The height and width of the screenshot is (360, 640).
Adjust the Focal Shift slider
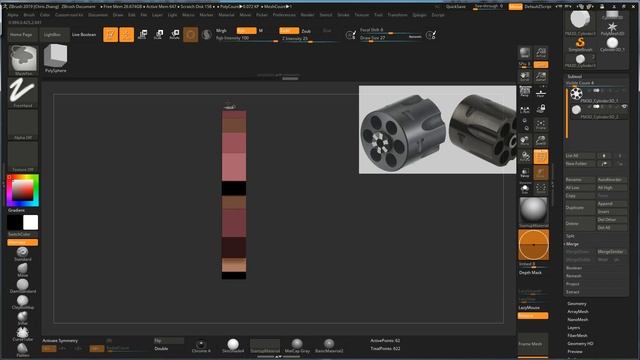tap(391, 30)
